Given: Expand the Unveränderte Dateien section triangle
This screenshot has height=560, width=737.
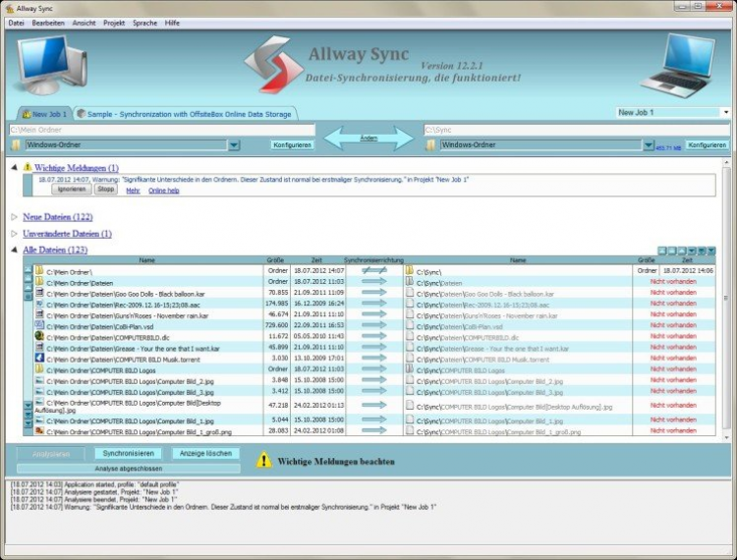Looking at the screenshot, I should 14,234.
